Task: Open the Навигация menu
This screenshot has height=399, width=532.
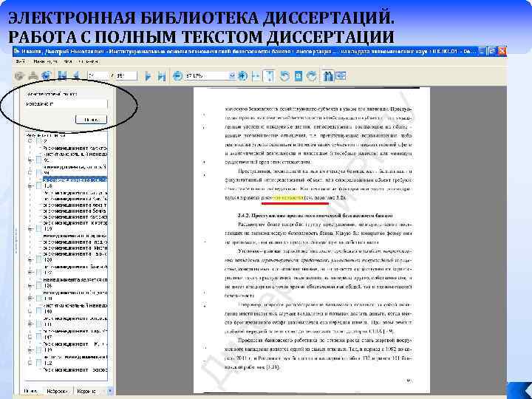Action: point(46,61)
